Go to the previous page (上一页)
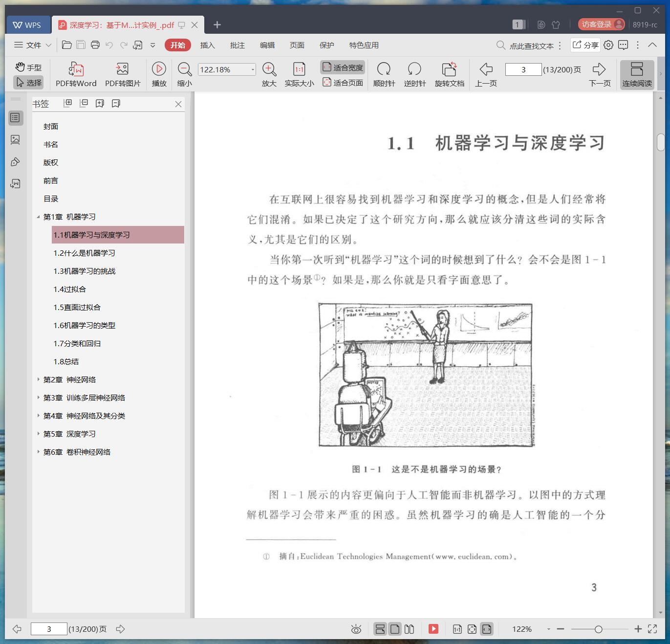The image size is (670, 644). (x=486, y=74)
